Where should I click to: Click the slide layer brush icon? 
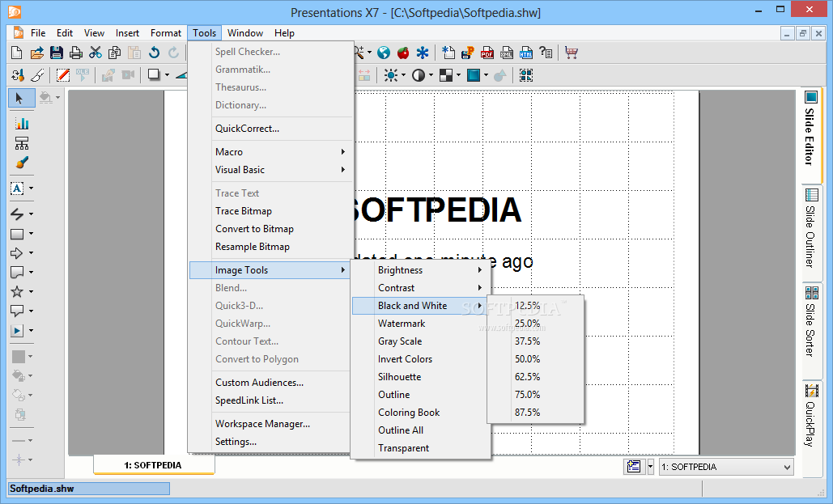[37, 75]
